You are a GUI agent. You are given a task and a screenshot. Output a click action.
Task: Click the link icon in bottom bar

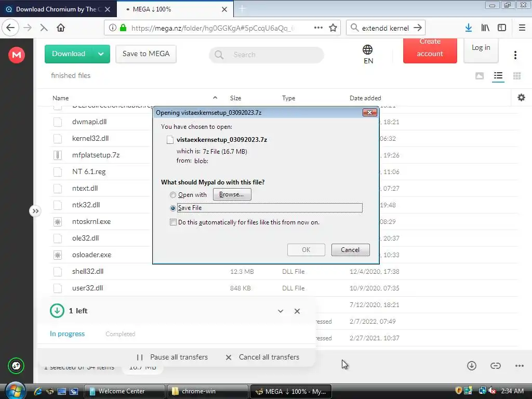click(x=495, y=366)
